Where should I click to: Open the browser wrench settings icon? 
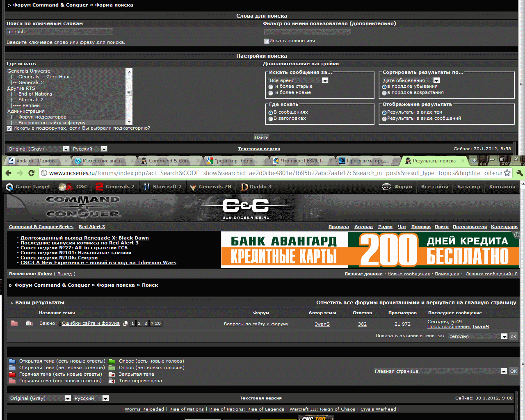click(519, 173)
